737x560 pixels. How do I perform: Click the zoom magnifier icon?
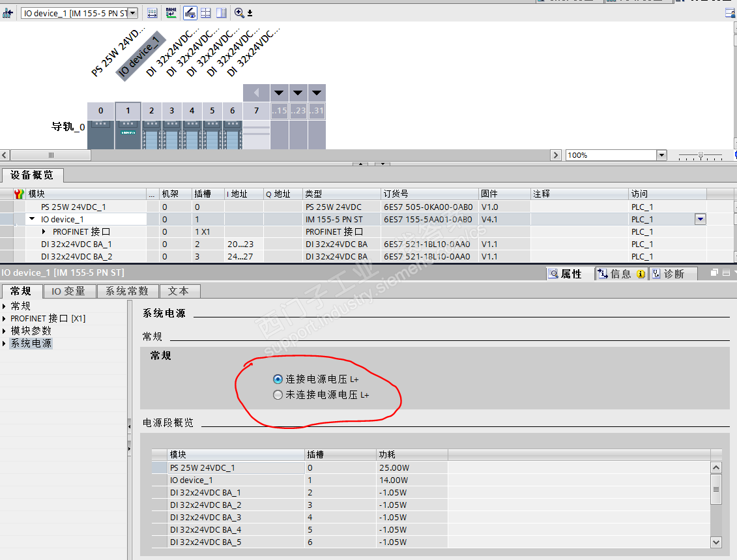coord(239,13)
